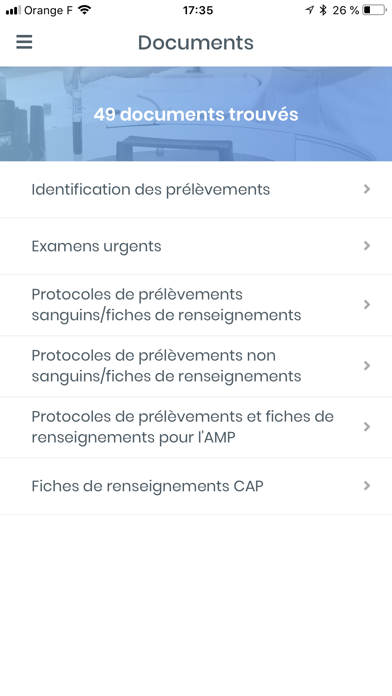The image size is (392, 696).
Task: Open Protocoles et fiches pour l'AMP
Action: 196,427
